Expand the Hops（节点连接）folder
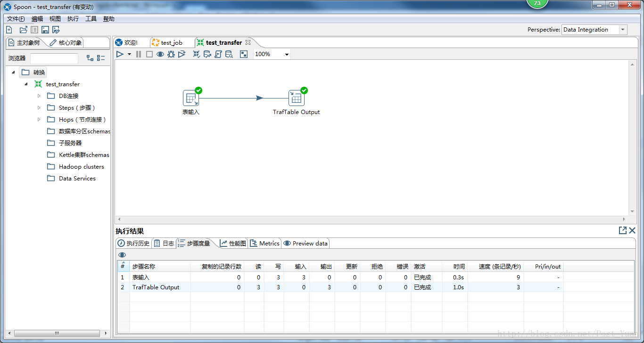The height and width of the screenshot is (343, 644). coord(39,119)
